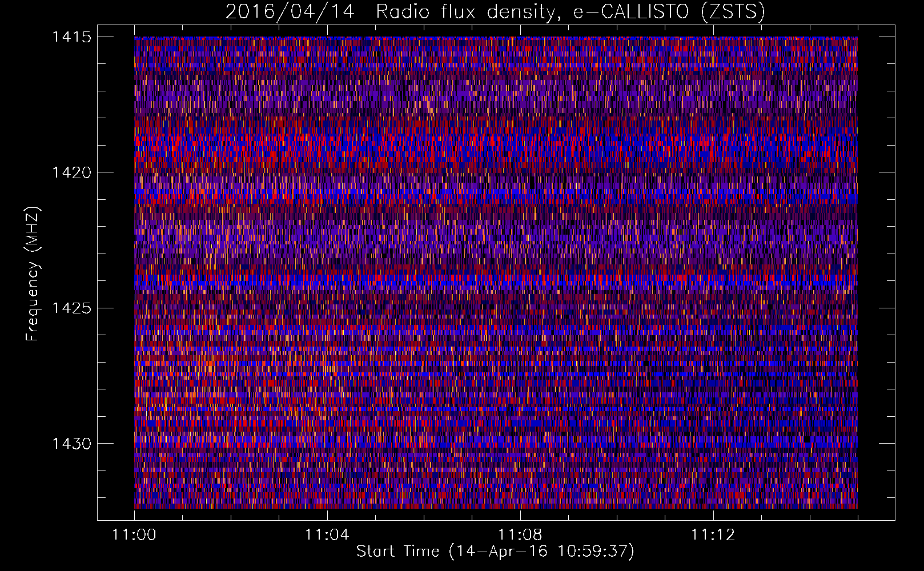The width and height of the screenshot is (924, 571).
Task: Click the time tick label 11:08
Action: click(x=520, y=535)
